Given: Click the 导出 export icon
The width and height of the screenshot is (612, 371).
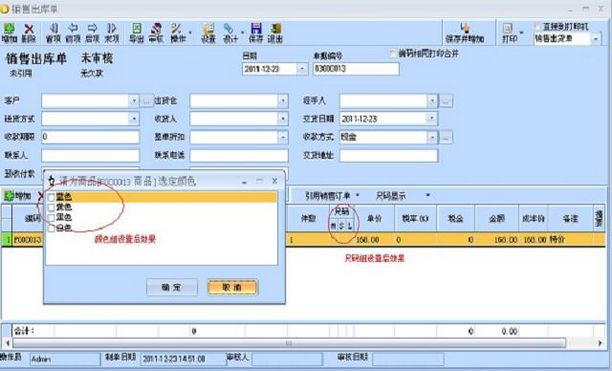Looking at the screenshot, I should click(137, 33).
